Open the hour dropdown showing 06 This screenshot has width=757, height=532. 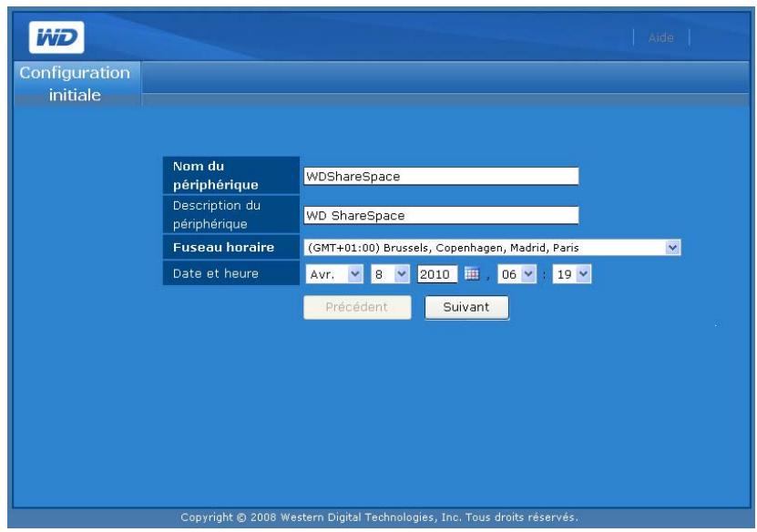517,274
